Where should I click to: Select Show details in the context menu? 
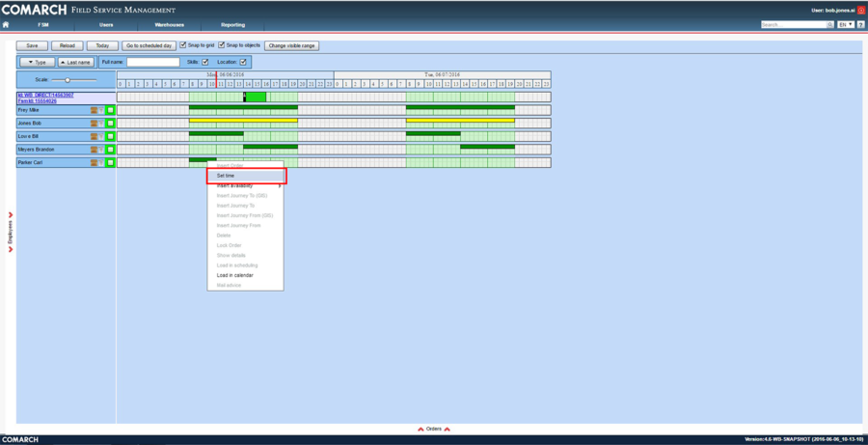pos(245,256)
